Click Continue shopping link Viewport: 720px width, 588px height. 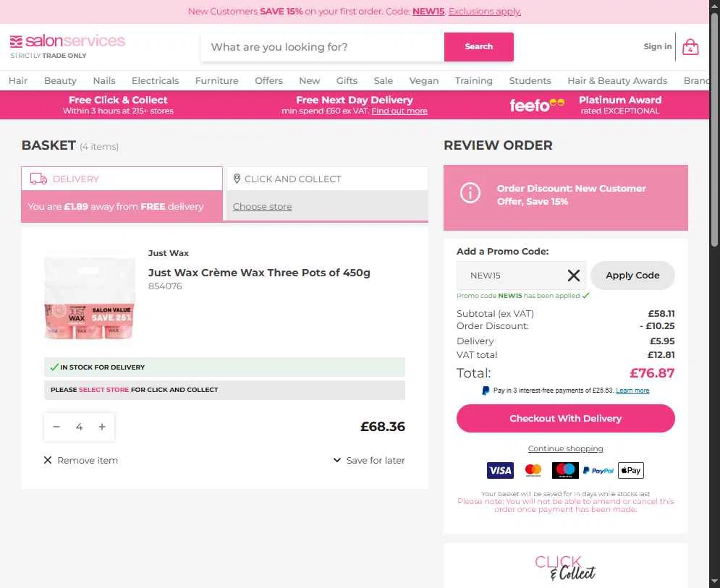point(566,448)
